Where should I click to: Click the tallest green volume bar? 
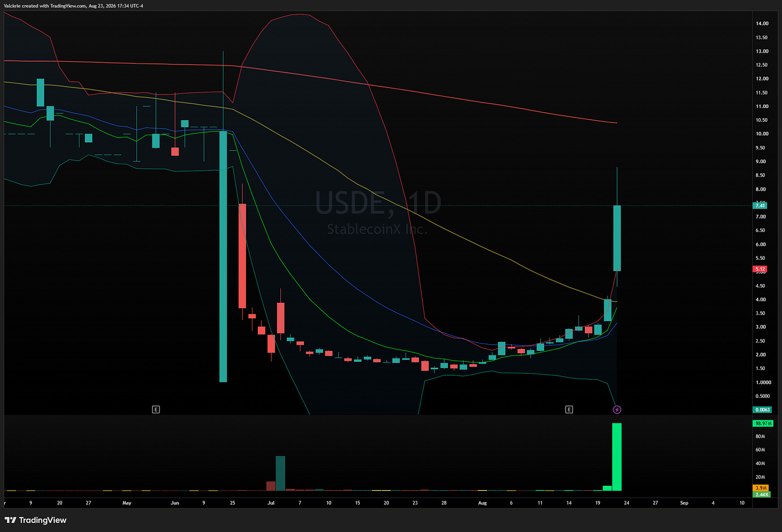617,457
